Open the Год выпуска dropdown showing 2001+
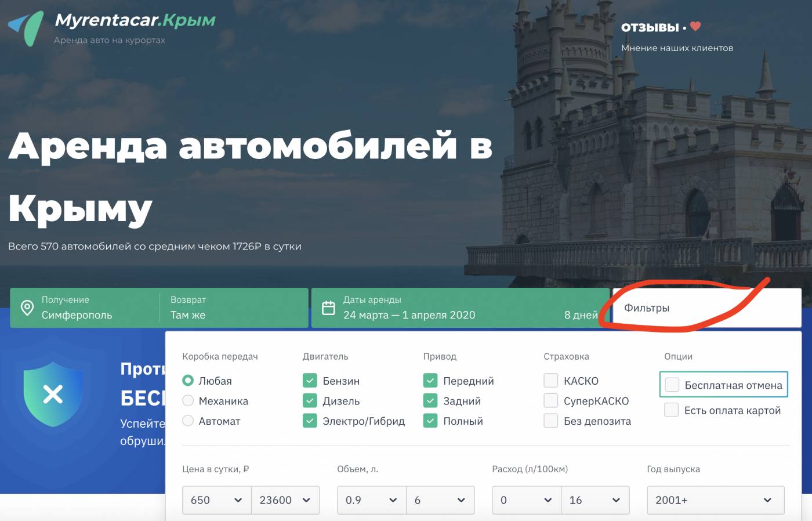This screenshot has height=521, width=812. [x=715, y=500]
